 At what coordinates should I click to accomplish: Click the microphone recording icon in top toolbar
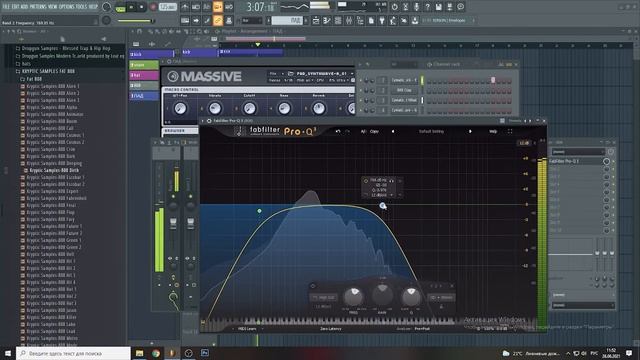pos(416,7)
